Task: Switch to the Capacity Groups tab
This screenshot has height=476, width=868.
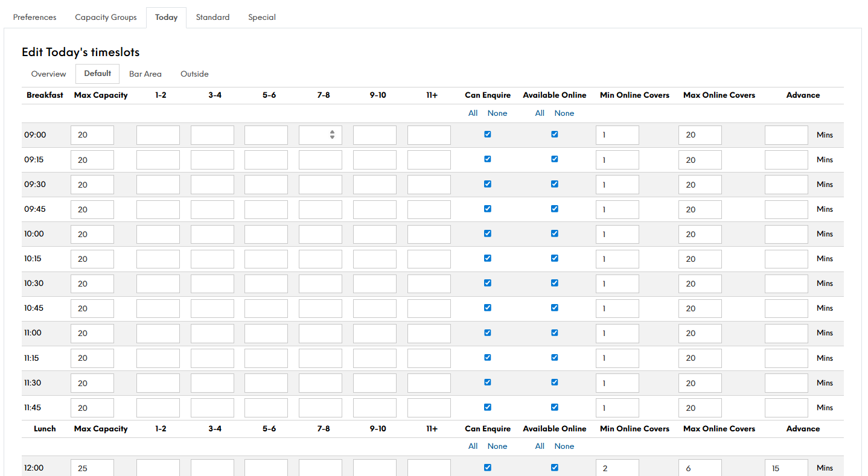Action: click(x=106, y=17)
